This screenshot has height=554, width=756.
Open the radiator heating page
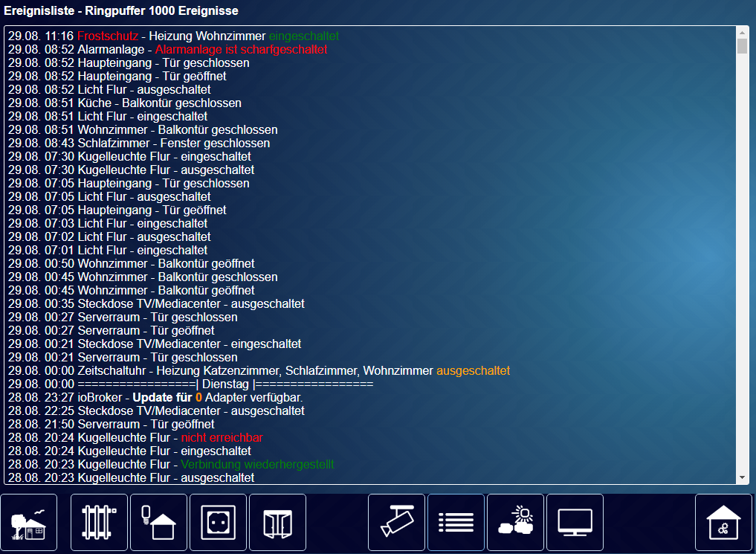tap(99, 522)
